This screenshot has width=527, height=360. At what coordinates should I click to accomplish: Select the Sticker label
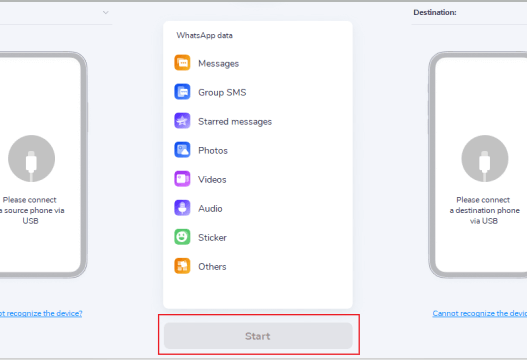[212, 238]
